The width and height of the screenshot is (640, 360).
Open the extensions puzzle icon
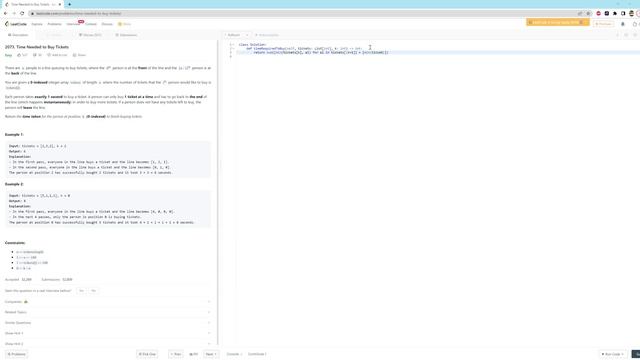click(x=615, y=13)
